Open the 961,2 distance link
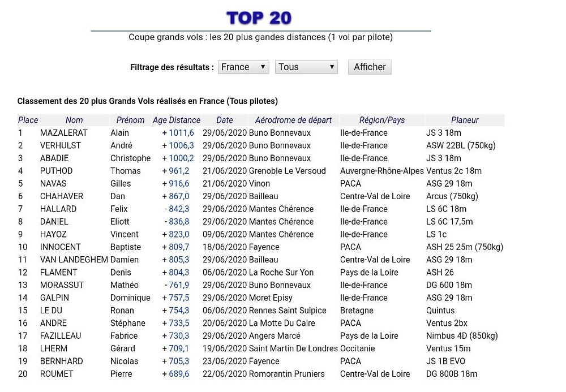The image size is (566, 392). 179,171
